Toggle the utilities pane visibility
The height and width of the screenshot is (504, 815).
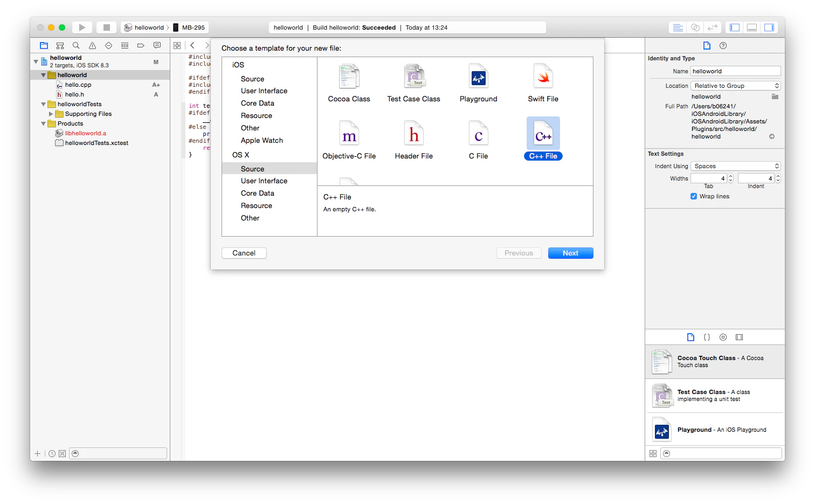tap(769, 27)
